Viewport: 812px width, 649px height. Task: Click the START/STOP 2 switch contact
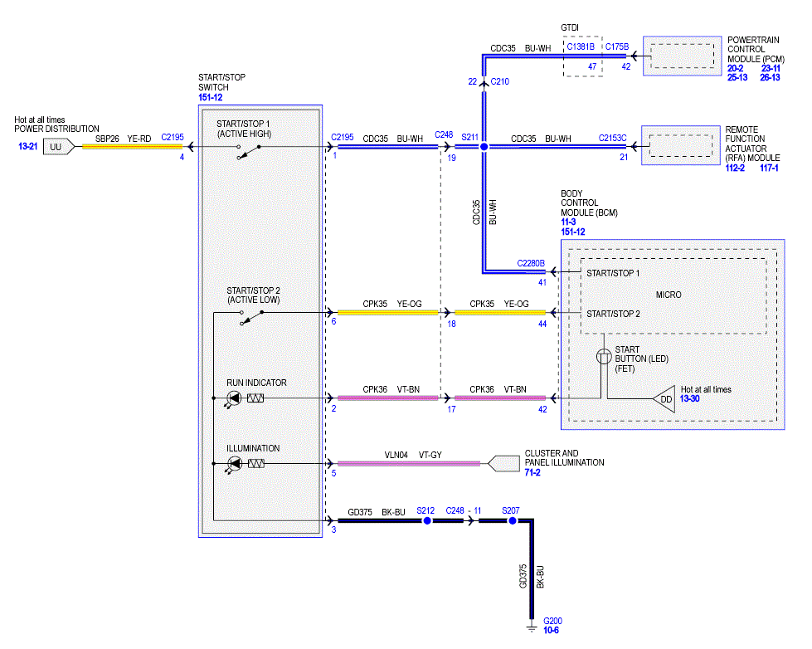(x=251, y=317)
